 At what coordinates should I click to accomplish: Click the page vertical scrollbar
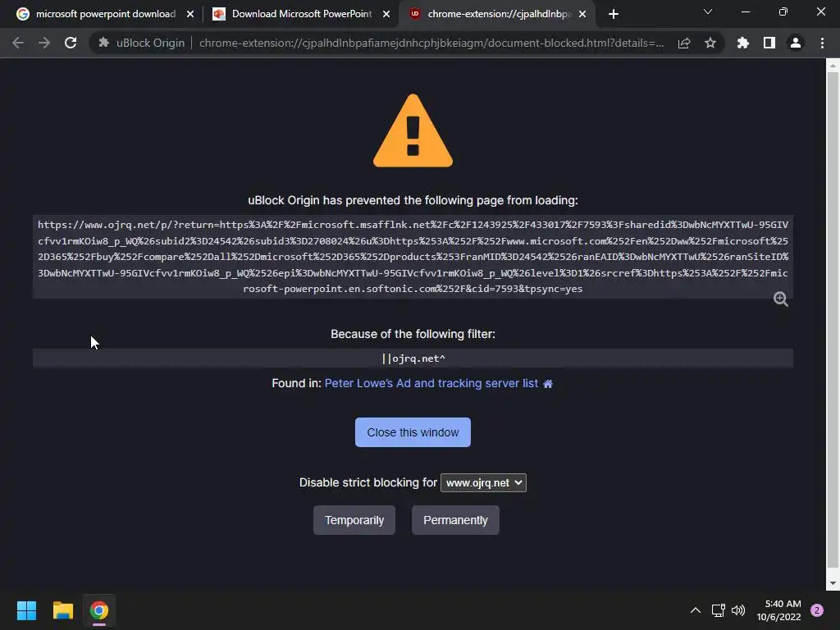pos(833,322)
